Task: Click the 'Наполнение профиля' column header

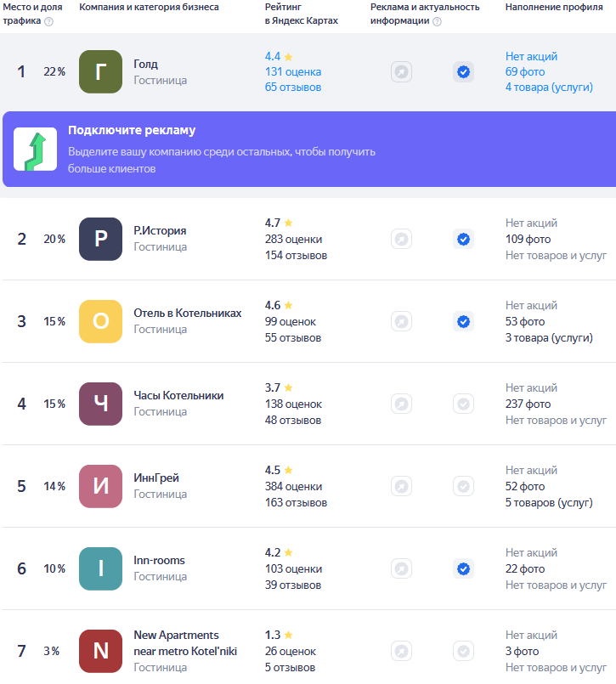Action: point(554,8)
